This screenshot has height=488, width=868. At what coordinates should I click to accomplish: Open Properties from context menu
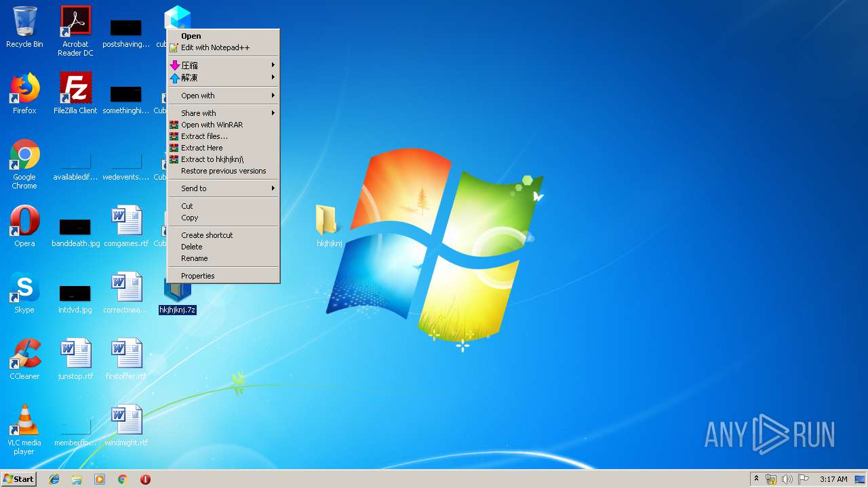click(224, 276)
